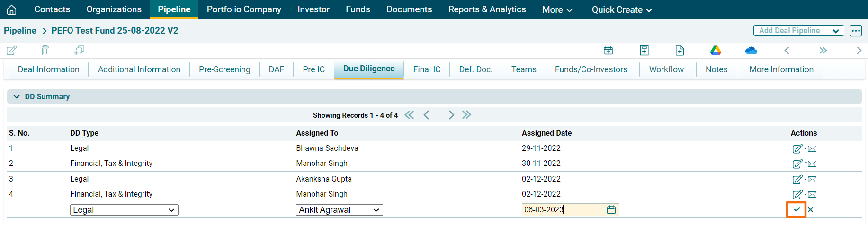Click the home icon in navigation bar
Image resolution: width=868 pixels, height=225 pixels.
point(12,9)
